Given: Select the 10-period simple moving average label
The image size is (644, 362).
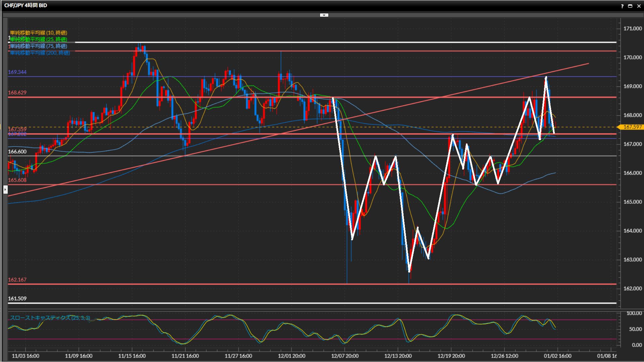Looking at the screenshot, I should [x=38, y=33].
